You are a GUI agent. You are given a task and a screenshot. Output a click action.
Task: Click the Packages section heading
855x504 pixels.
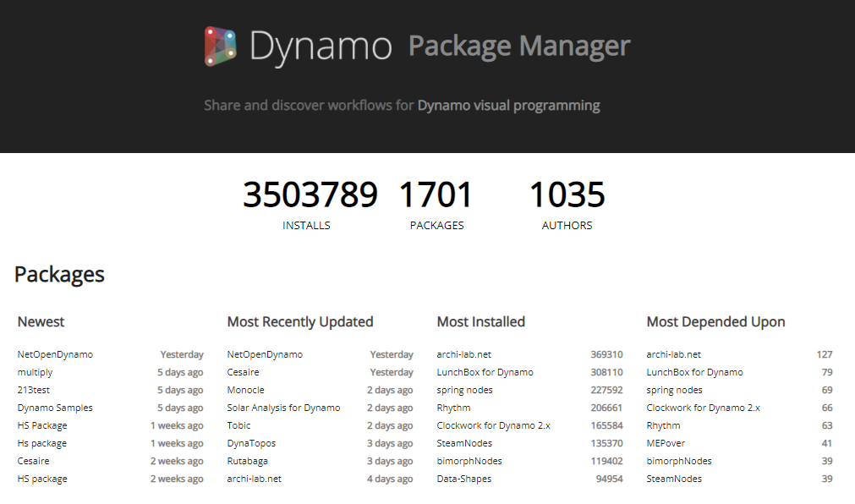click(x=59, y=274)
